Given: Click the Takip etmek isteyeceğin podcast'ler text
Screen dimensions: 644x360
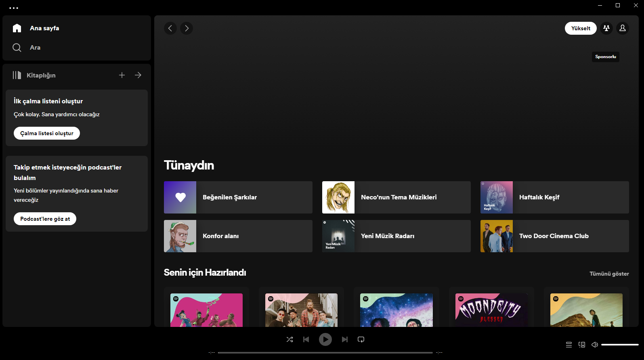Looking at the screenshot, I should pyautogui.click(x=67, y=172).
